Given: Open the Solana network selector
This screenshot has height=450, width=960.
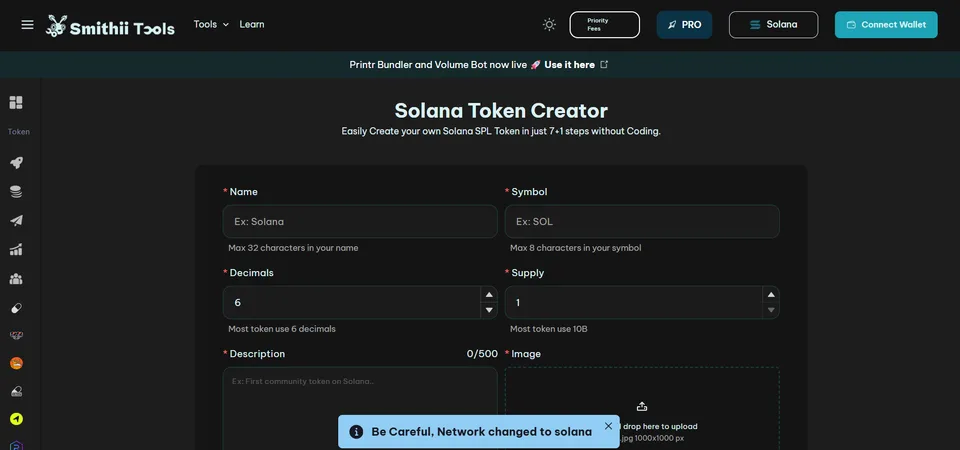Looking at the screenshot, I should (773, 24).
